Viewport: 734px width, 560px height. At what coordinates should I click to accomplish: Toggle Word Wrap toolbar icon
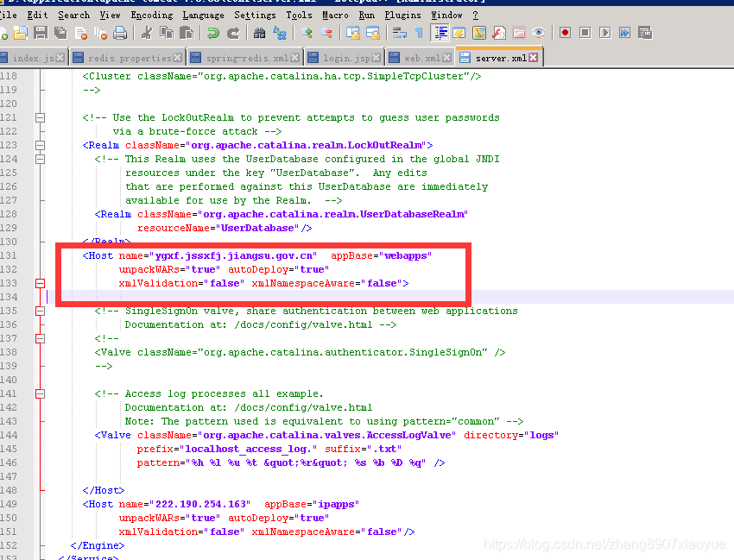(399, 33)
